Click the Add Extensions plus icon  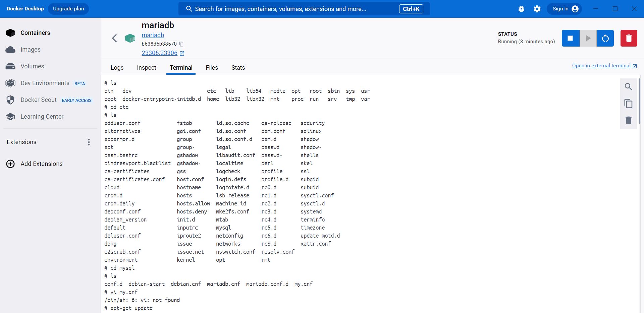coord(10,164)
